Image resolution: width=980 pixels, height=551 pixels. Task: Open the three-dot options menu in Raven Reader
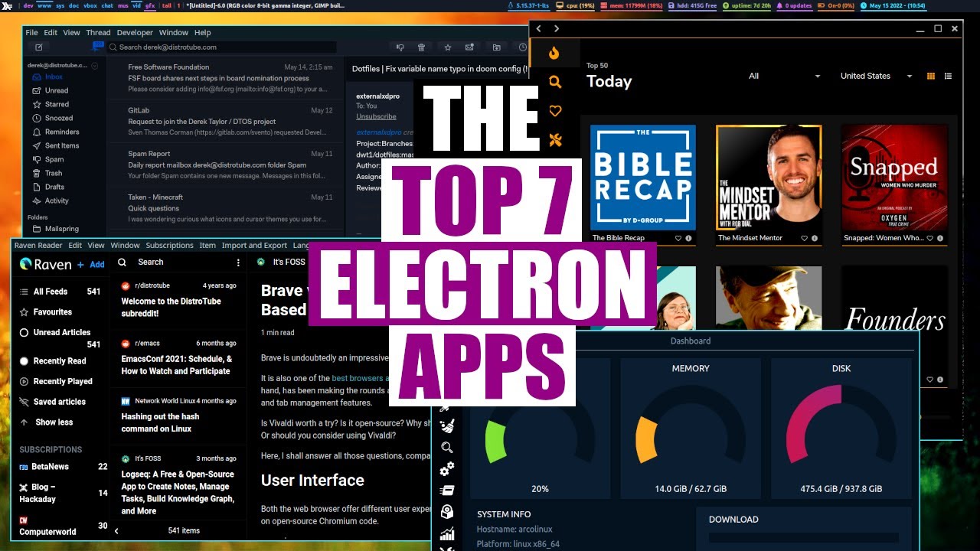[x=238, y=262]
